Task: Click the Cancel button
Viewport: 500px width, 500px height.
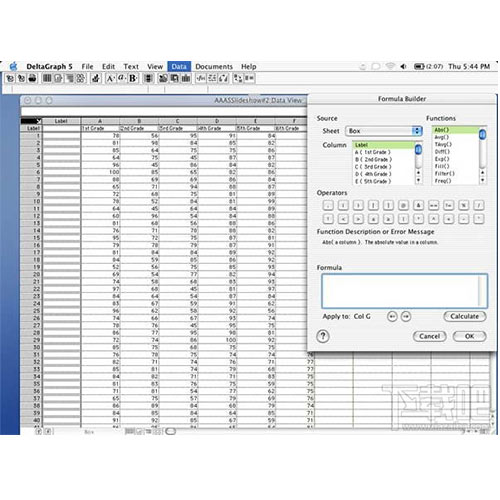Action: (x=430, y=336)
